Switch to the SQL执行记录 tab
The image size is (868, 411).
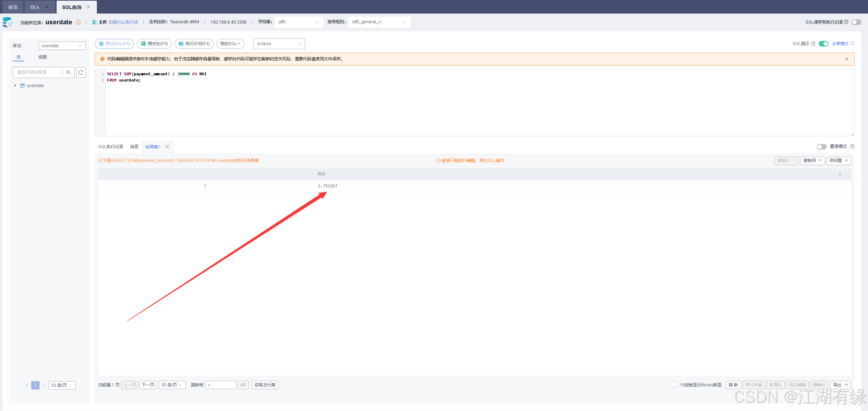[x=111, y=147]
